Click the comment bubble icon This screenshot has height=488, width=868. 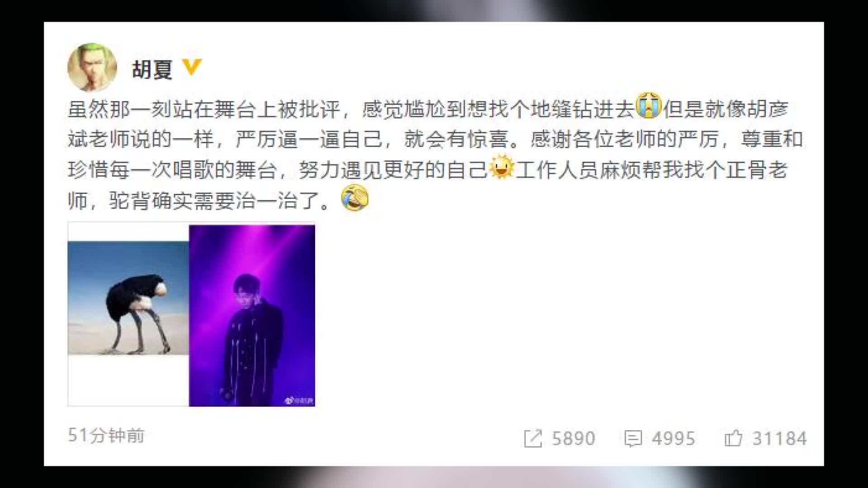tap(633, 438)
